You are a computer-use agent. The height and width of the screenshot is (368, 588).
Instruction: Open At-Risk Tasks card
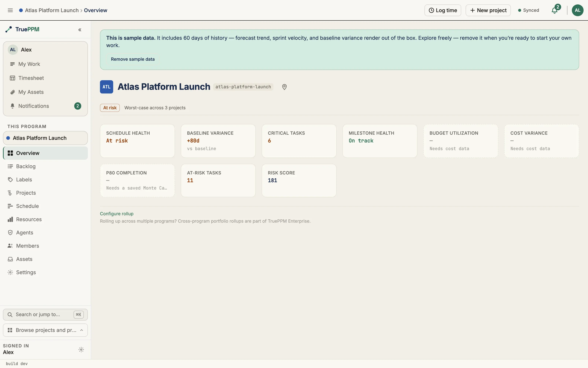click(218, 181)
